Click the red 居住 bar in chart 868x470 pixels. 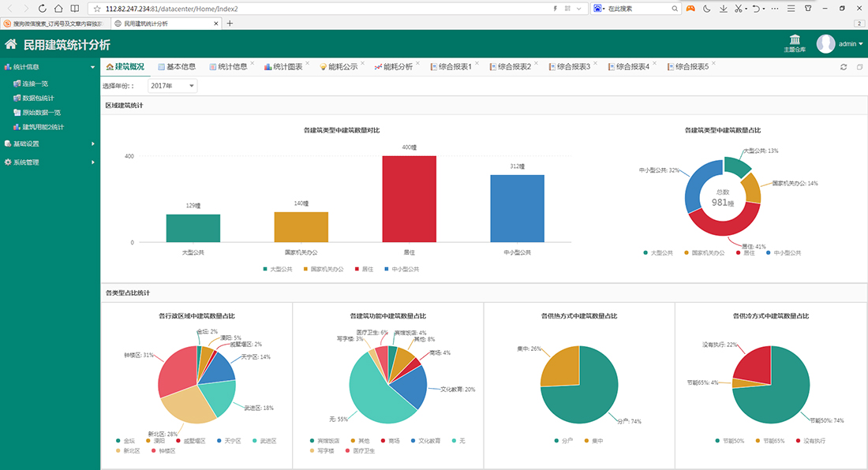pyautogui.click(x=409, y=199)
